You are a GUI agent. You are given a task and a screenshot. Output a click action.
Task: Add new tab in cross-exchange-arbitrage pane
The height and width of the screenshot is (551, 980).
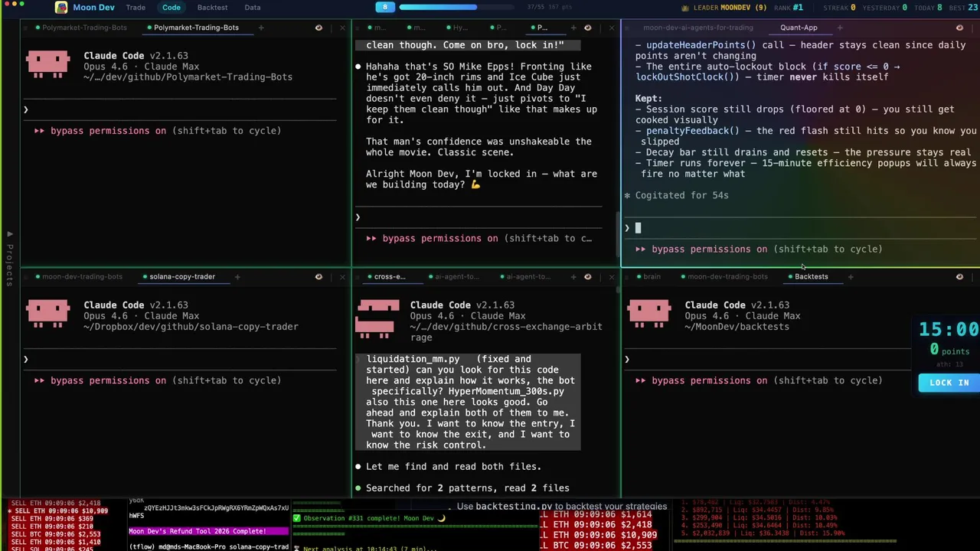tap(572, 277)
